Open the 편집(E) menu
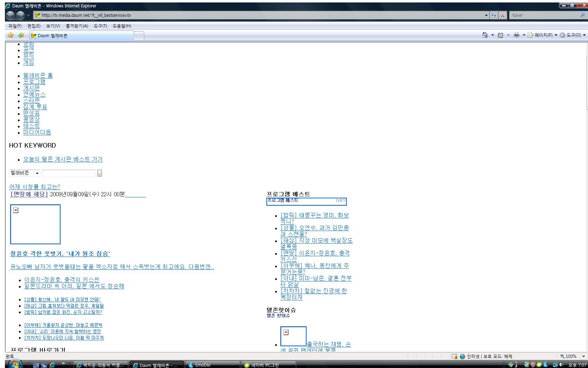 34,26
